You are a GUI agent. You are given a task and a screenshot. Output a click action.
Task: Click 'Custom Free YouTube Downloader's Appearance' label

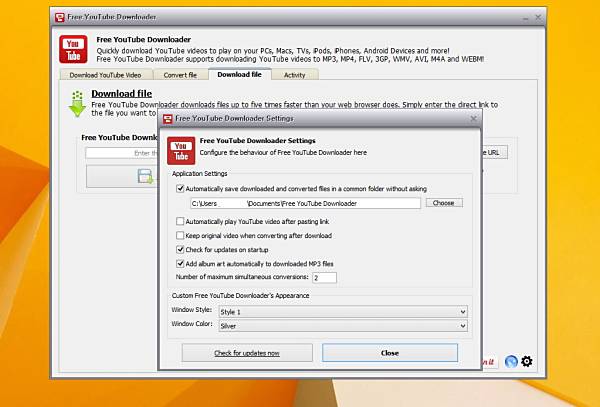point(241,295)
